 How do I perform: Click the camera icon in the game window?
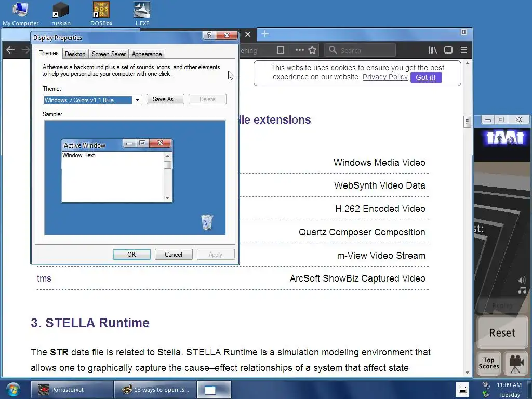(x=516, y=363)
